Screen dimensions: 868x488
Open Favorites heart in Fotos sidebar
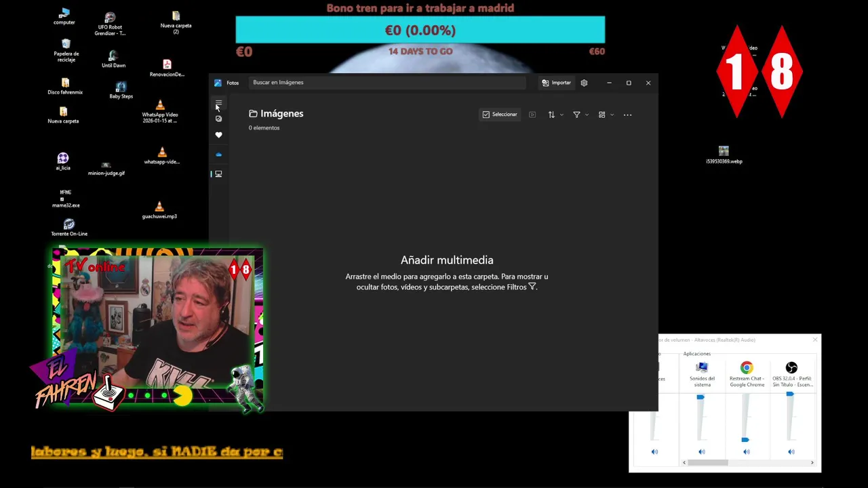218,135
